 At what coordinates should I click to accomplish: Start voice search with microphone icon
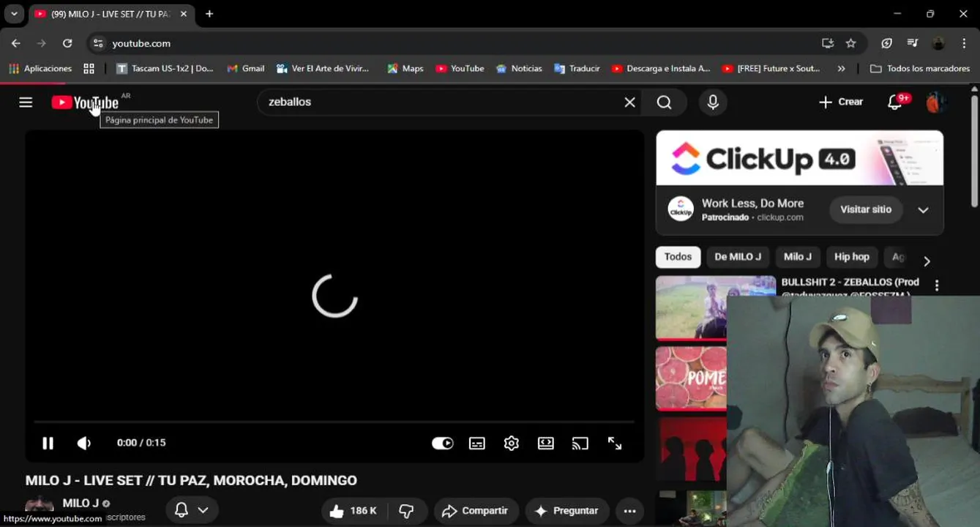[x=713, y=102]
